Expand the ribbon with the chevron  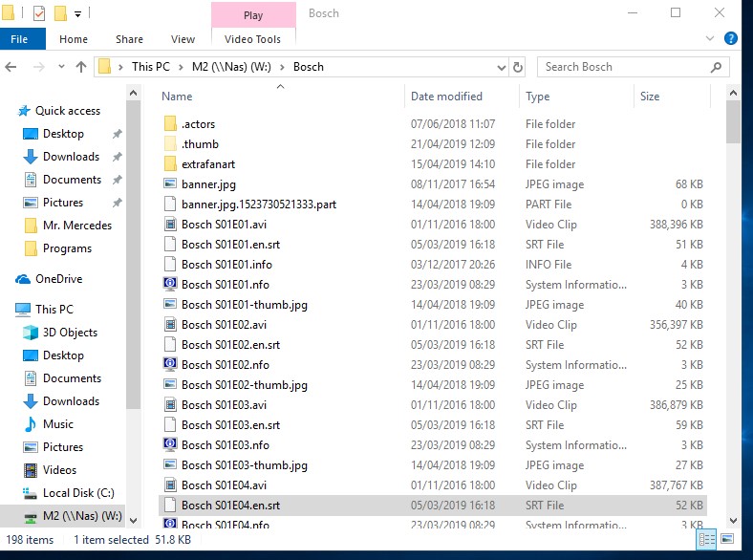point(710,38)
